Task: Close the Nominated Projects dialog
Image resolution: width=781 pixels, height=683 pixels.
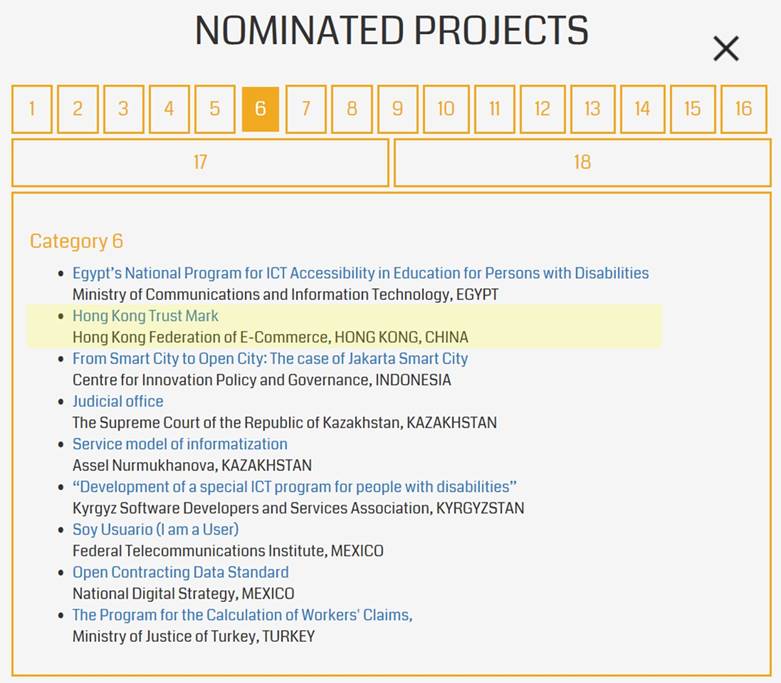Action: (726, 48)
